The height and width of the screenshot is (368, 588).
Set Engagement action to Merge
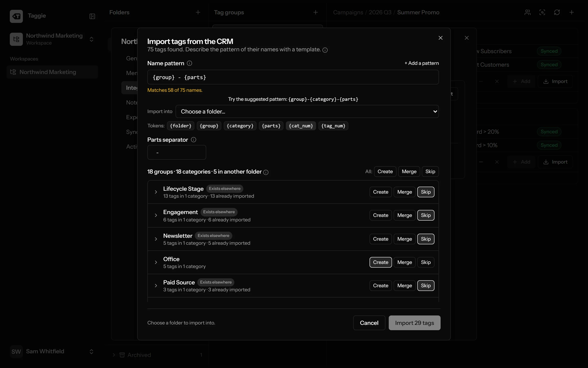point(404,215)
